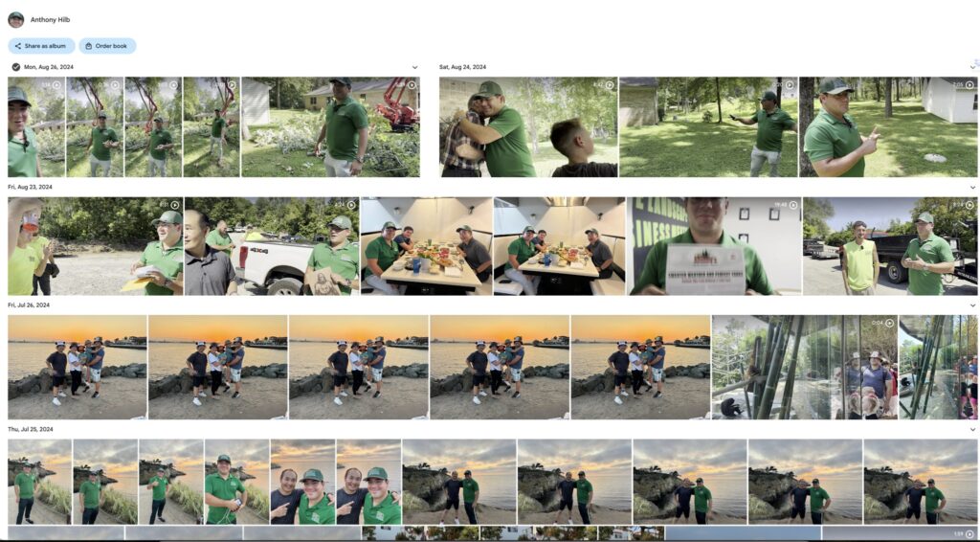Viewport: 980px width, 542px height.
Task: Collapse the Thu, Jul 25, 2024 section
Action: point(972,429)
